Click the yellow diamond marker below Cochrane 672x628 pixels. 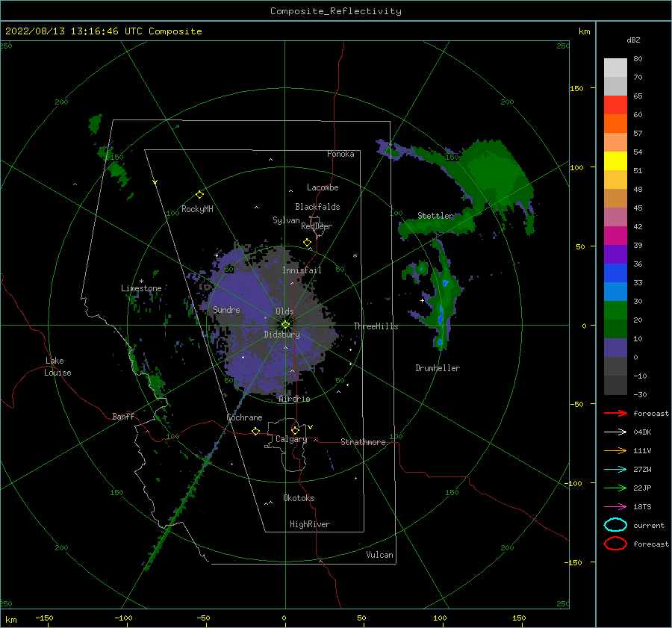(255, 431)
